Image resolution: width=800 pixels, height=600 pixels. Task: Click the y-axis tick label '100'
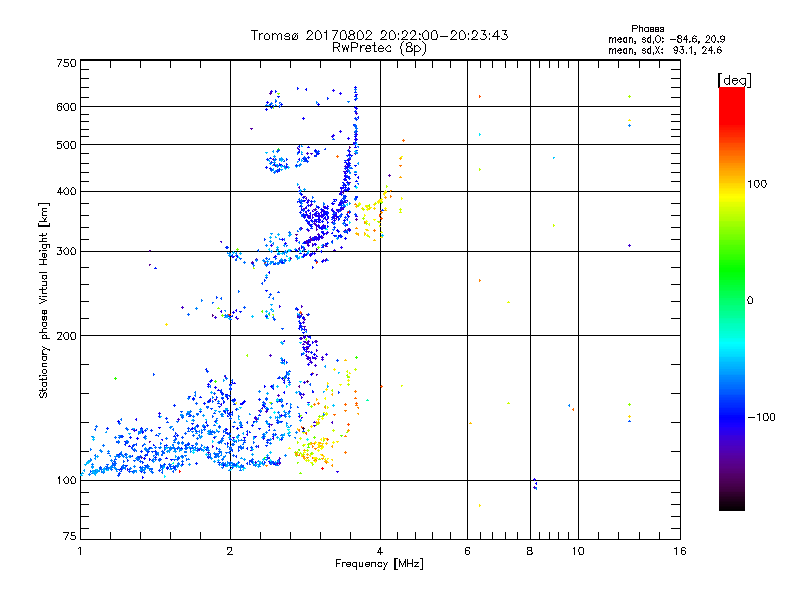pos(66,480)
